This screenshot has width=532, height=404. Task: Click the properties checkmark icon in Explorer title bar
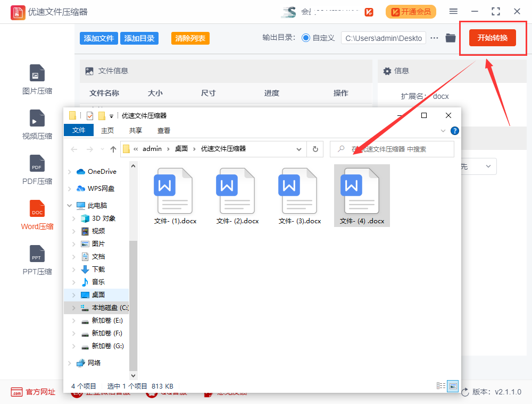click(90, 116)
